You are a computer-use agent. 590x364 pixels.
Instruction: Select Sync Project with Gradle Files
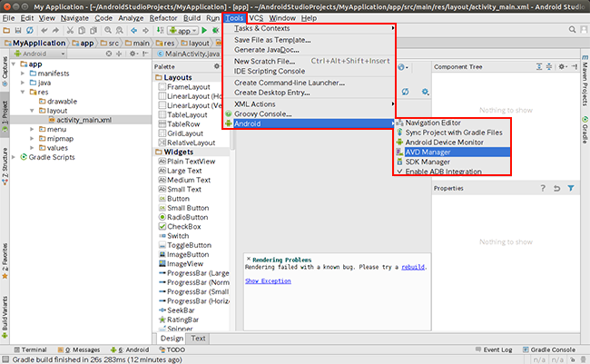(452, 133)
